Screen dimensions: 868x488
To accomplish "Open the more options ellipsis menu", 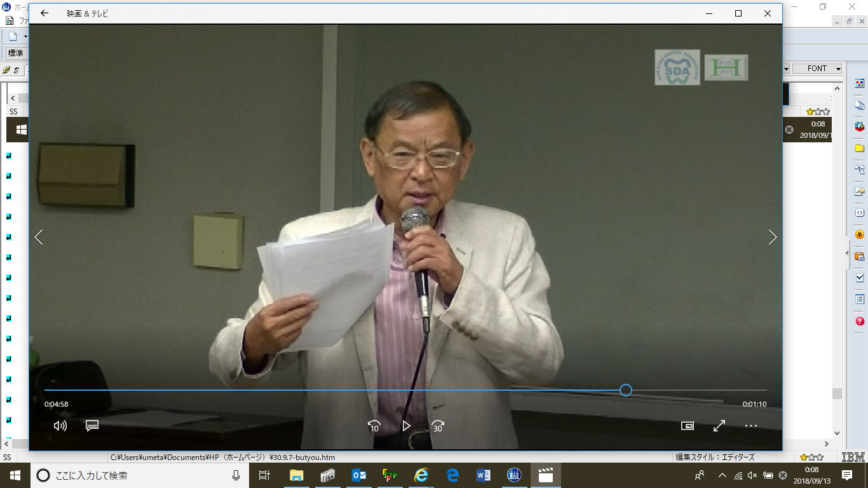I will click(751, 426).
